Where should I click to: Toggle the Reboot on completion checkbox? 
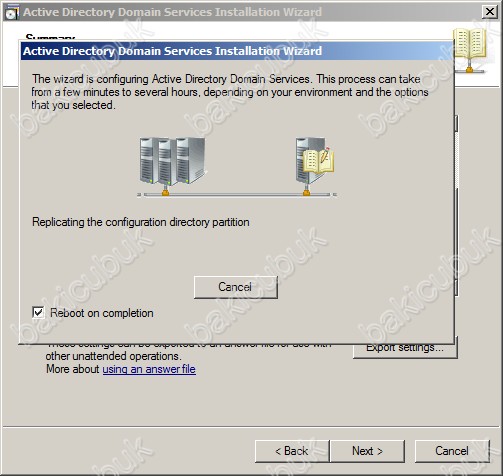pos(38,313)
